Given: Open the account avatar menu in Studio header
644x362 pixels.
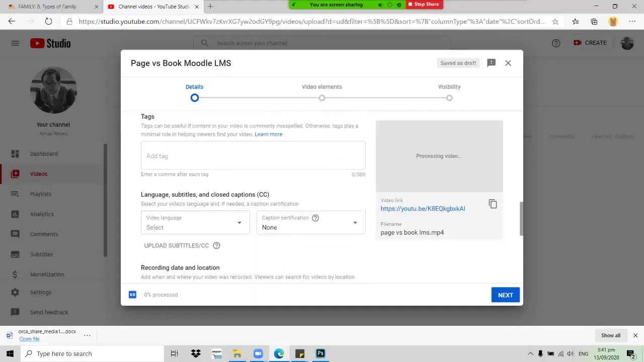Looking at the screenshot, I should tap(627, 43).
